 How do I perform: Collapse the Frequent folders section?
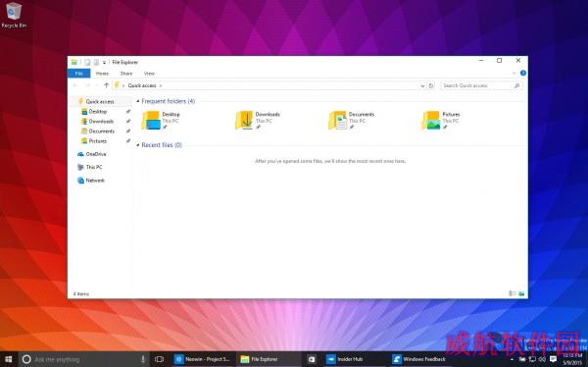[137, 101]
